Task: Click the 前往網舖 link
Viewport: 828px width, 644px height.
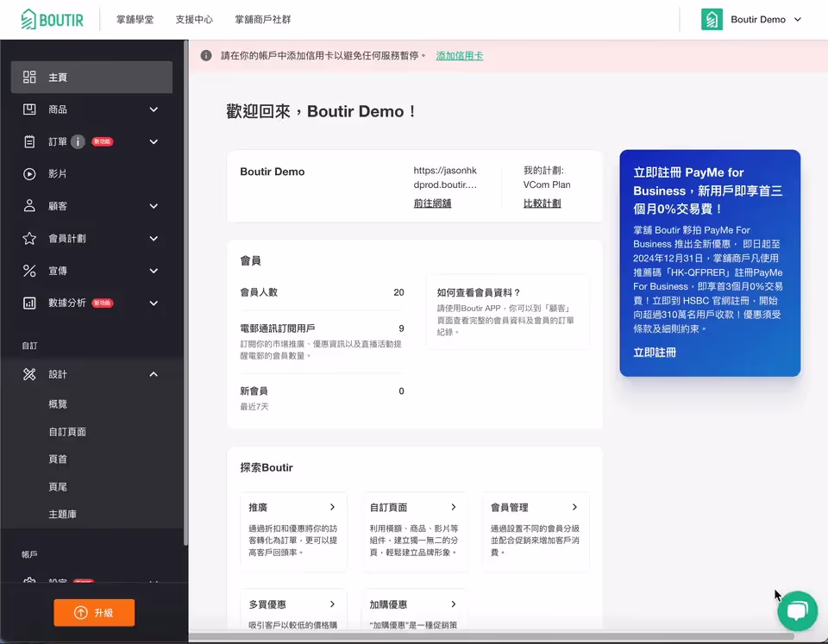Action: (x=432, y=203)
